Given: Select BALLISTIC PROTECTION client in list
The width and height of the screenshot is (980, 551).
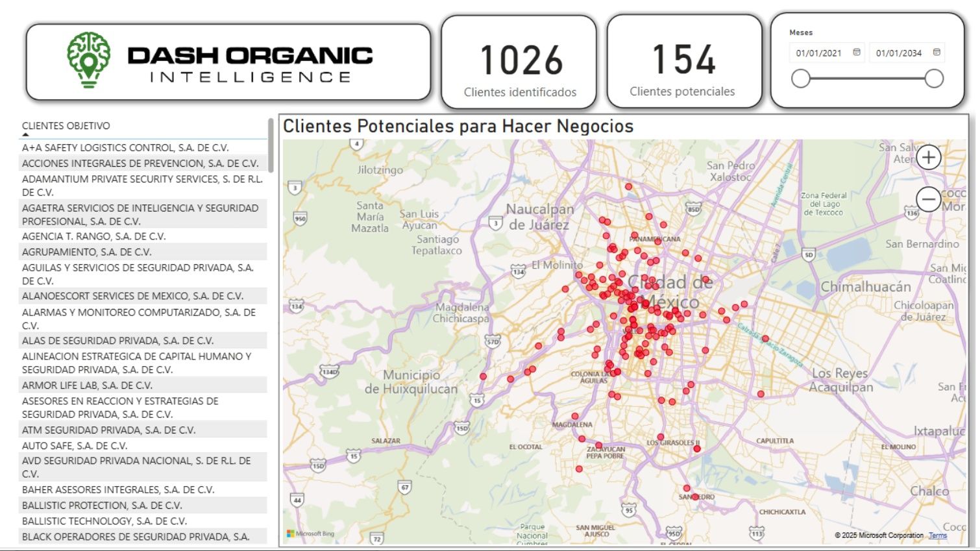Looking at the screenshot, I should (x=102, y=506).
